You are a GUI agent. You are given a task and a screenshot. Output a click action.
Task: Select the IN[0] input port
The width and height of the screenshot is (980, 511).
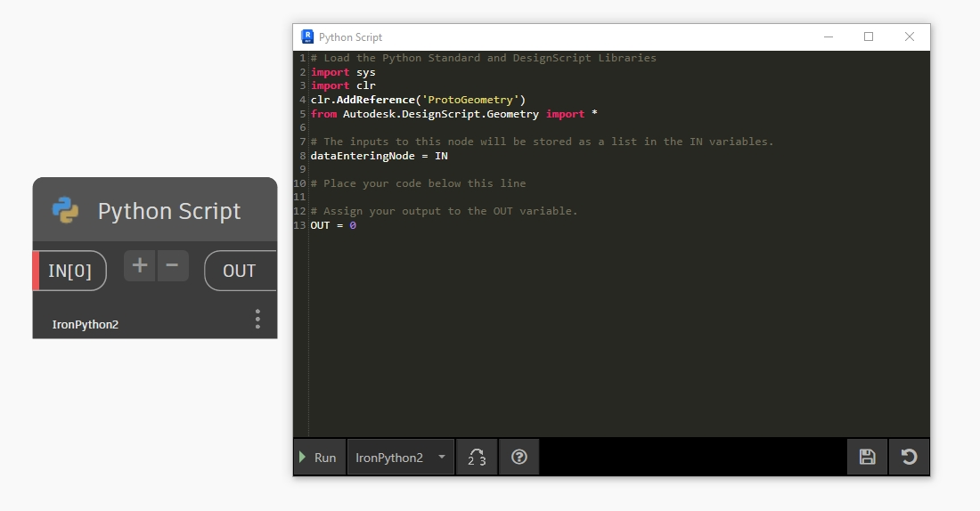point(70,271)
